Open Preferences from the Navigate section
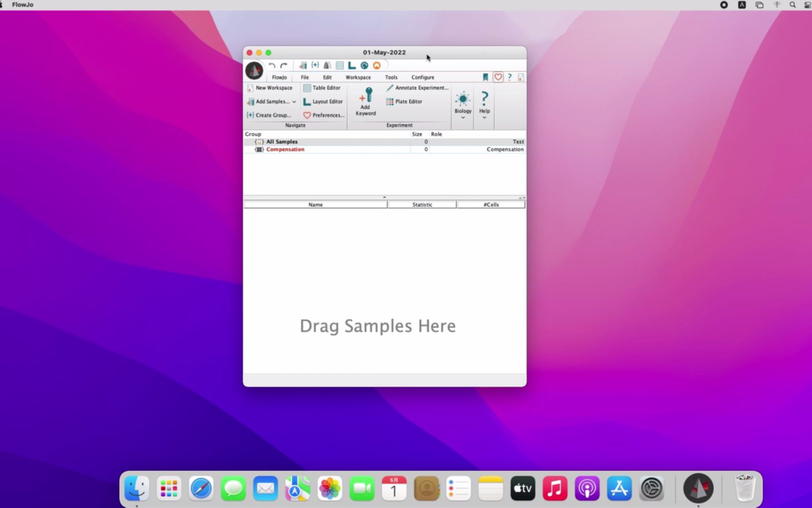 click(x=324, y=115)
